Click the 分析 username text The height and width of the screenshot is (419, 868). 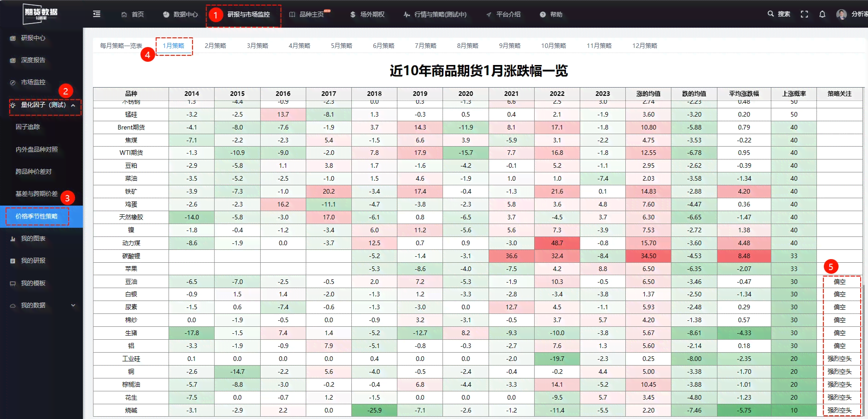859,14
